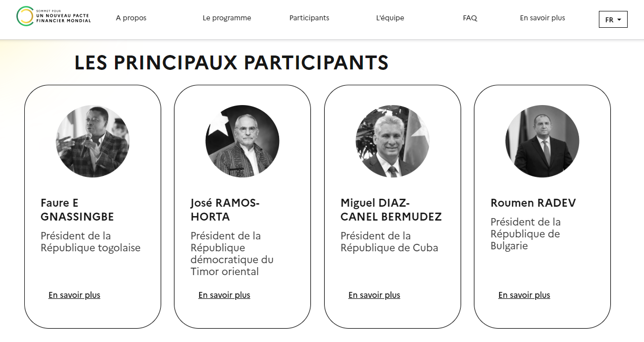Go to Le programme in the navigation

[x=227, y=18]
